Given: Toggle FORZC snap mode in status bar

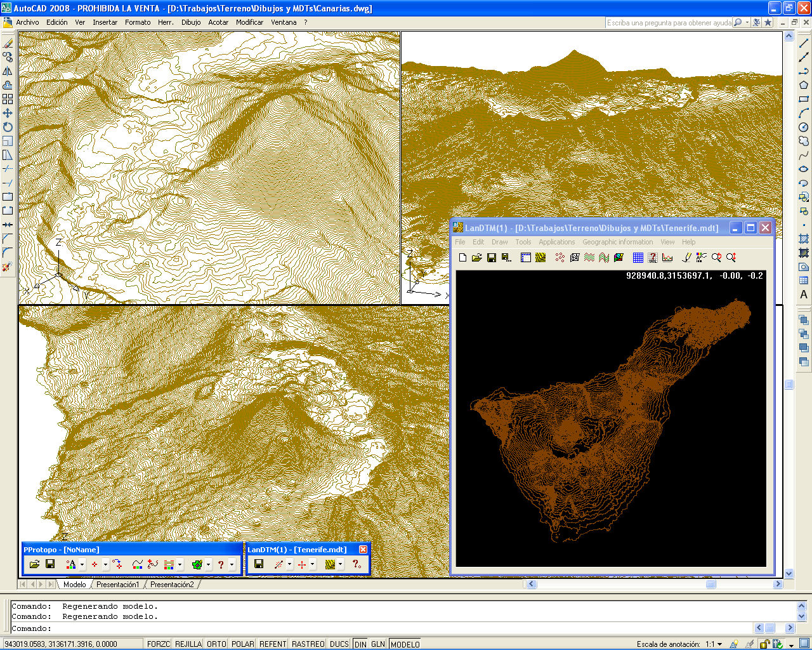Looking at the screenshot, I should (x=159, y=644).
